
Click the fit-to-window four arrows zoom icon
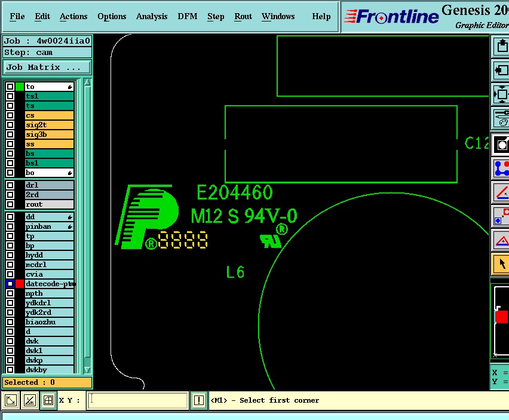[x=501, y=94]
